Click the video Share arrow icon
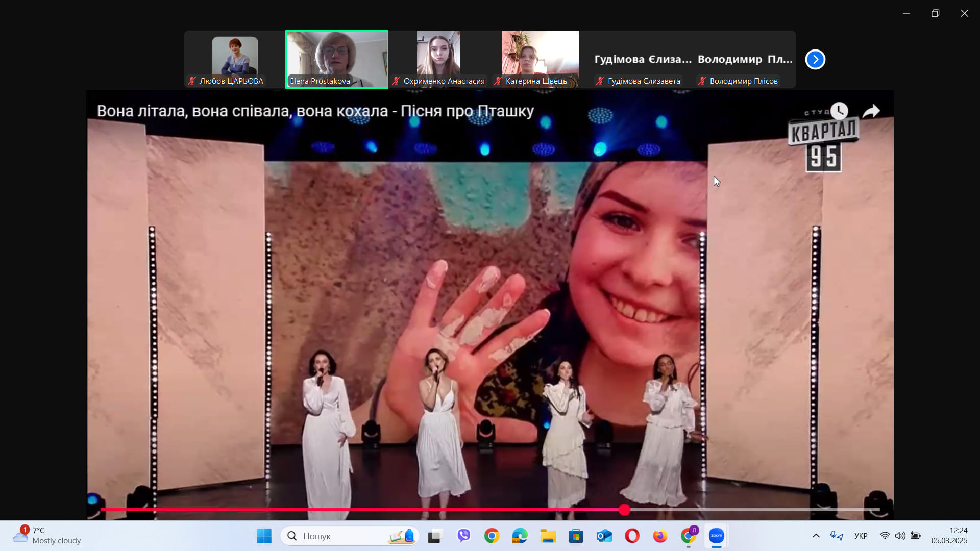The height and width of the screenshot is (551, 980). (x=871, y=111)
